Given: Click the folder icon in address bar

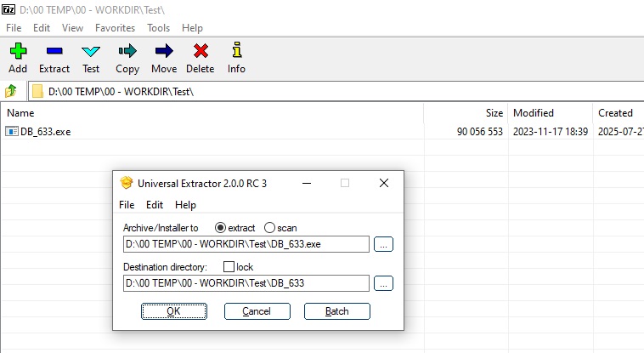Looking at the screenshot, I should 37,91.
